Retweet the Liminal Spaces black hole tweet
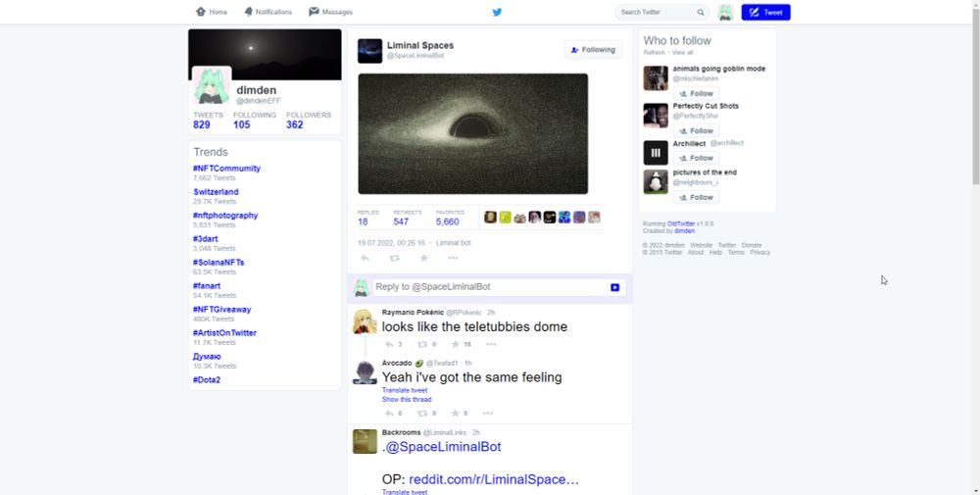Image resolution: width=980 pixels, height=495 pixels. click(x=394, y=258)
